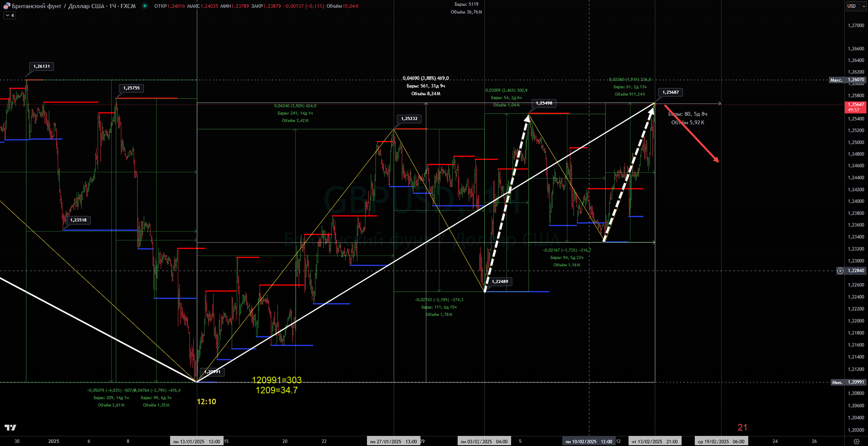The image size is (868, 446).
Task: Click the Бары: 561, 31д 9ч label
Action: point(426,86)
